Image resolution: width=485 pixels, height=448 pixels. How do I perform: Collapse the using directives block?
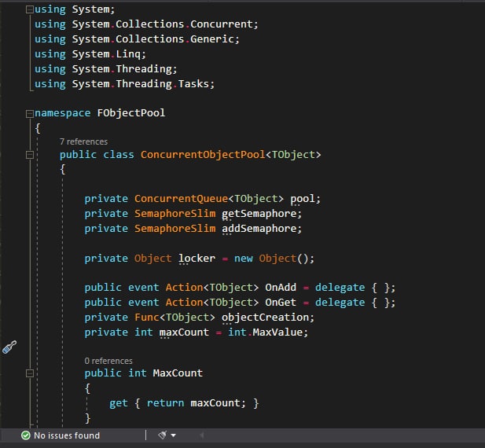click(x=30, y=9)
